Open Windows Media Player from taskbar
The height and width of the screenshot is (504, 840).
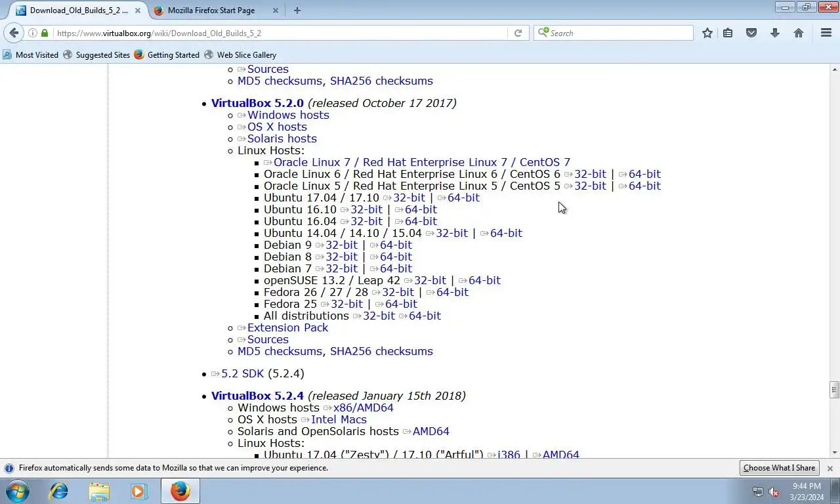click(x=139, y=491)
